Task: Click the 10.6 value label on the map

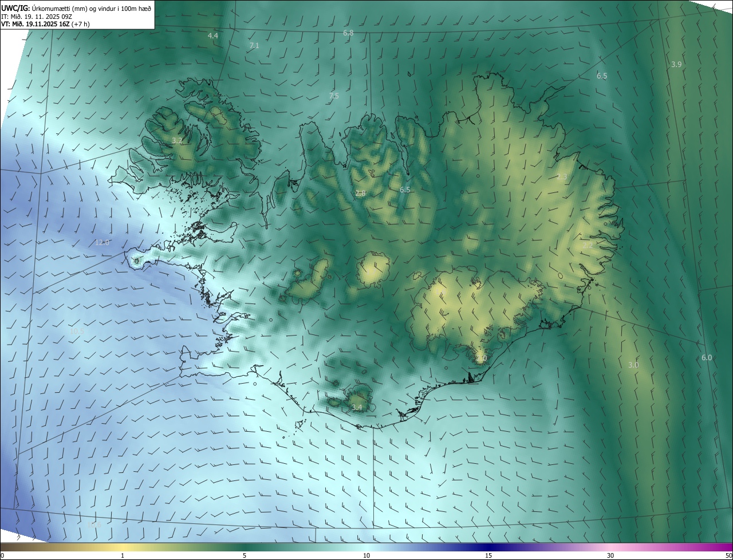Action: click(93, 524)
